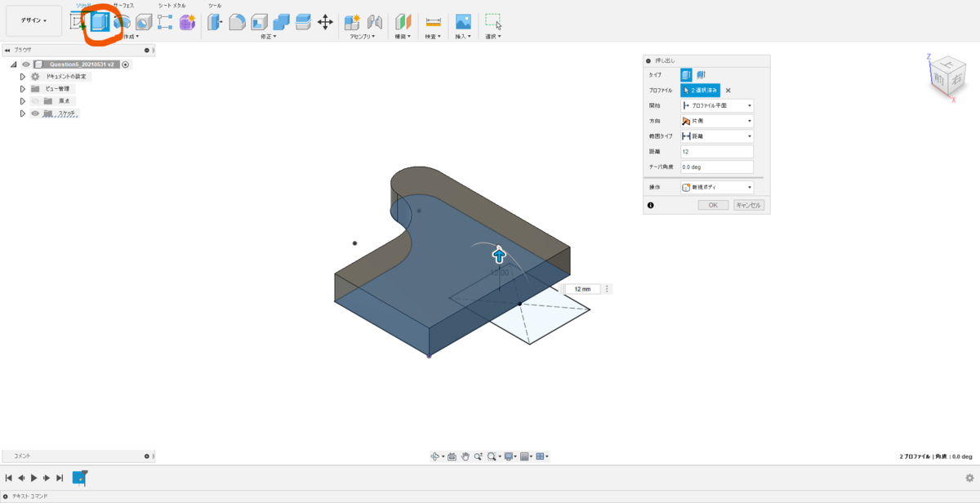Select the Insert image tool
The width and height of the screenshot is (980, 503).
(x=463, y=22)
